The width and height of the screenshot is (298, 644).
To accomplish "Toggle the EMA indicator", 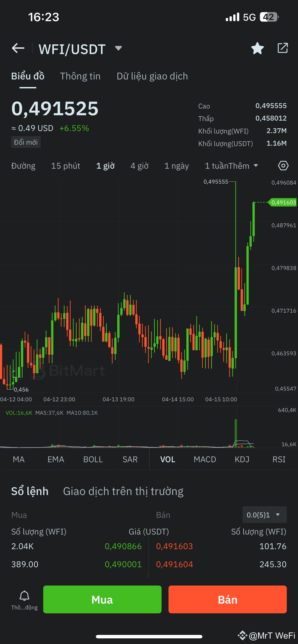I will point(56,459).
